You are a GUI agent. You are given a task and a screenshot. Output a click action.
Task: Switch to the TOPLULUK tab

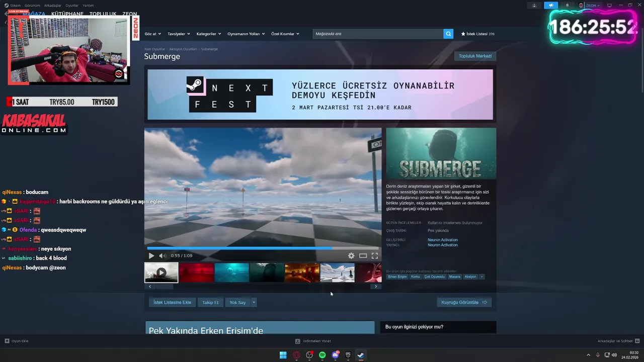click(103, 14)
